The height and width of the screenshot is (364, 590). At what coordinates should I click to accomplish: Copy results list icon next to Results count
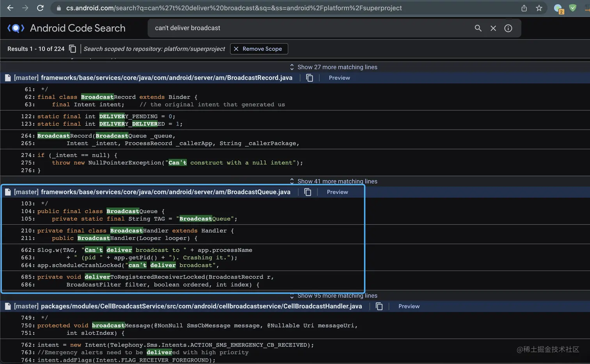(73, 49)
